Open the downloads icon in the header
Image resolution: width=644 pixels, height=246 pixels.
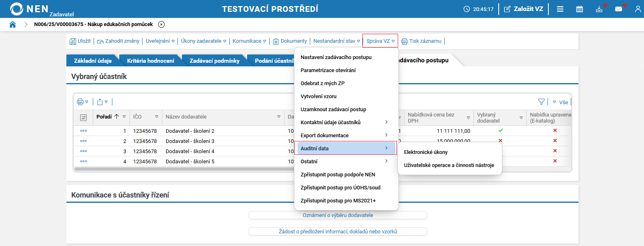599,9
